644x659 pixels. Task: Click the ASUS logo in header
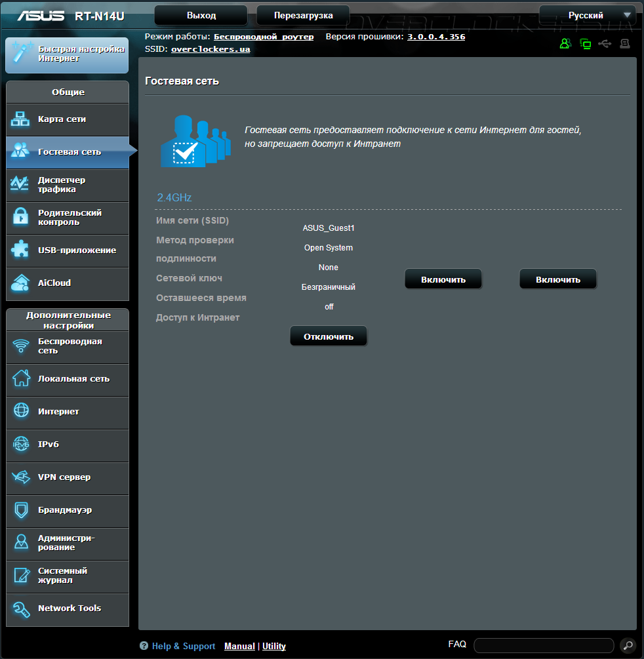coord(41,16)
